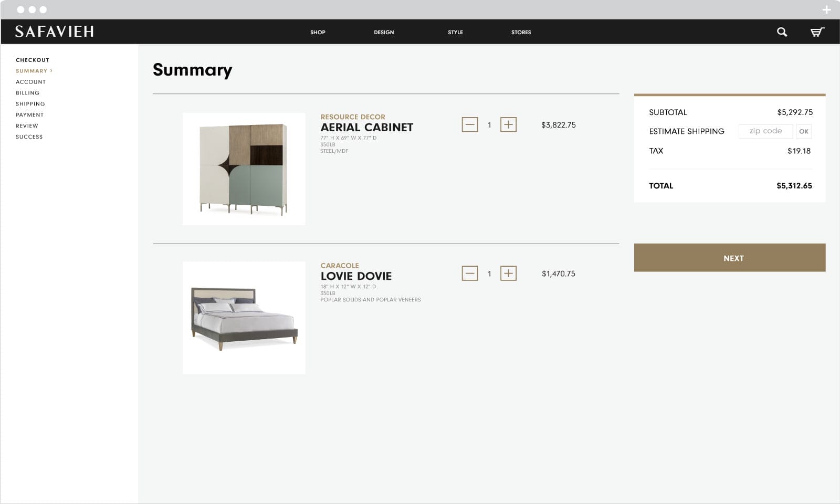The image size is (840, 504).
Task: Select the Aerial Cabinet product image
Action: (x=244, y=169)
